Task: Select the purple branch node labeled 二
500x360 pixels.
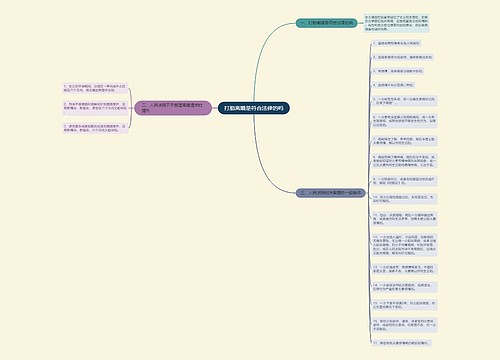Action: click(x=173, y=108)
